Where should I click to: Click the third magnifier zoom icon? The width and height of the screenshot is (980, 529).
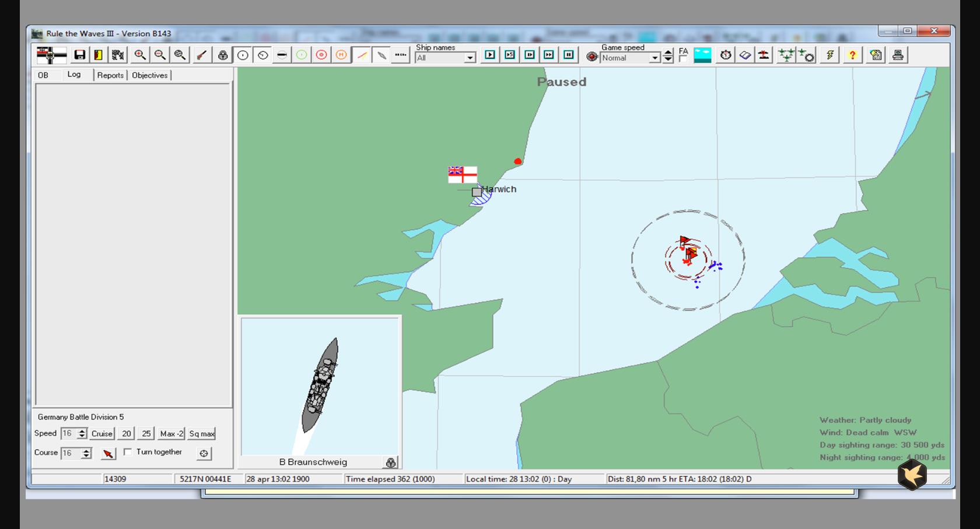click(180, 55)
